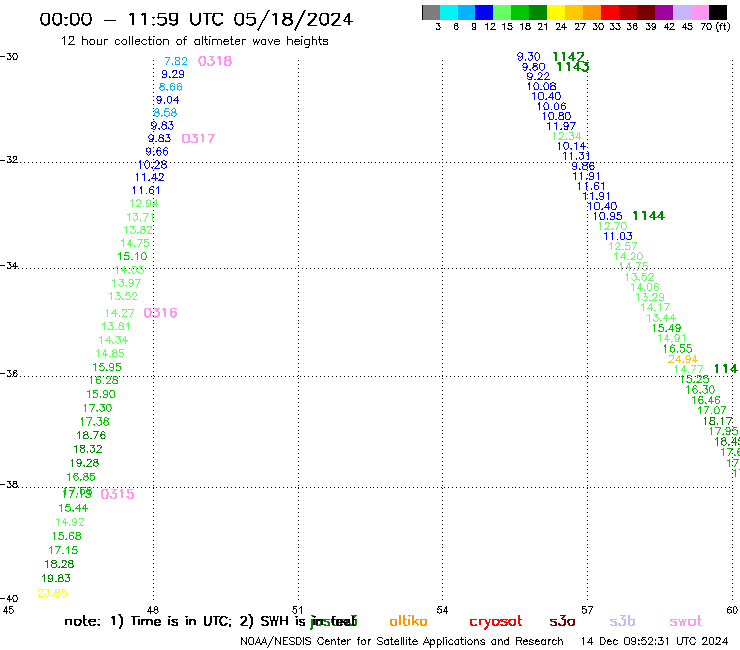Click the cryosat legend label
The width and height of the screenshot is (740, 650).
[496, 621]
